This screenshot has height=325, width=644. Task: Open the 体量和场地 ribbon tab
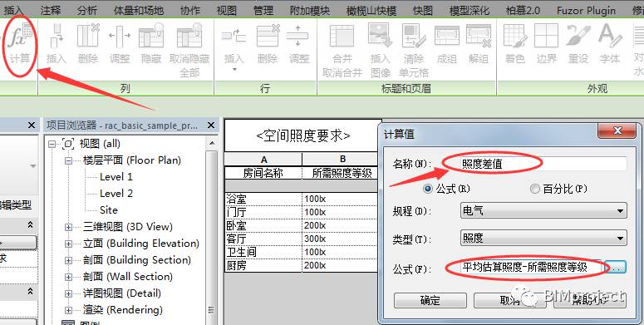point(139,10)
